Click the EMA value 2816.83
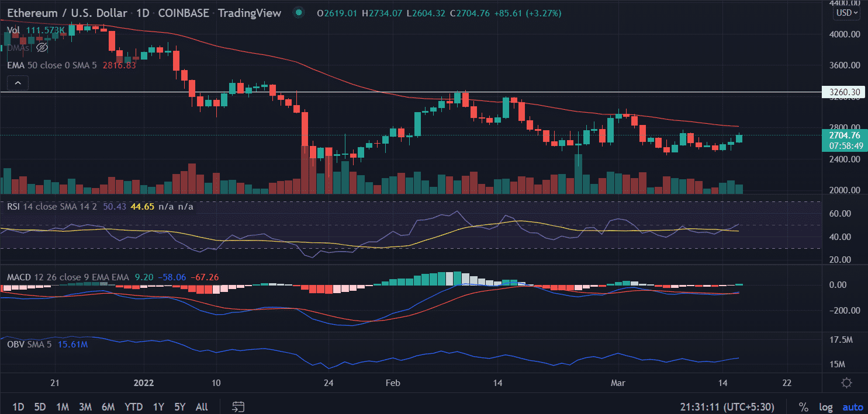 pyautogui.click(x=119, y=65)
